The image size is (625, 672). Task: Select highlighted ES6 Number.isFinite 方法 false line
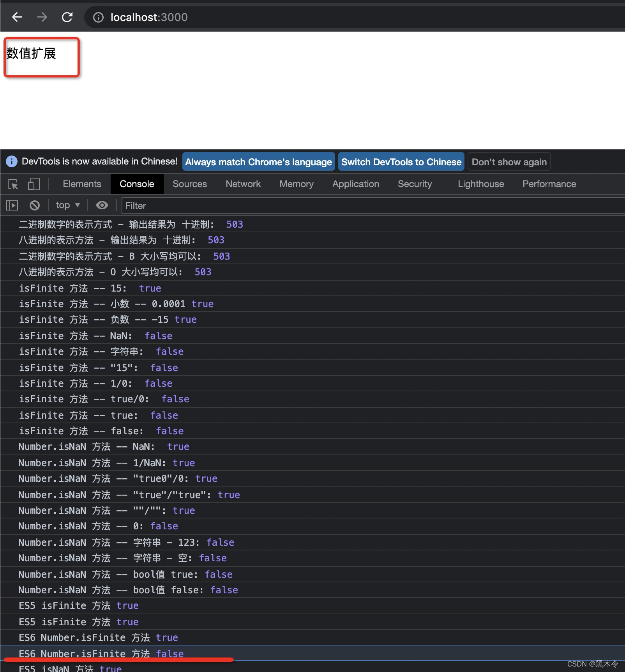click(x=312, y=654)
